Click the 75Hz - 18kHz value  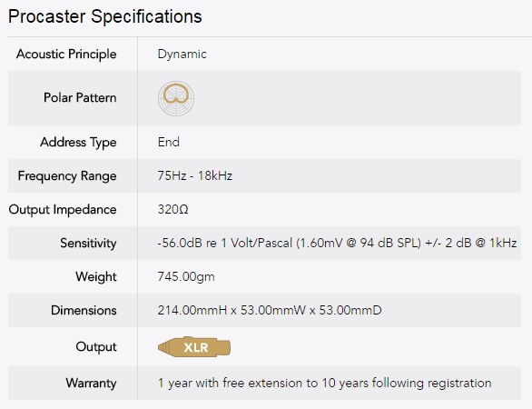pyautogui.click(x=195, y=176)
